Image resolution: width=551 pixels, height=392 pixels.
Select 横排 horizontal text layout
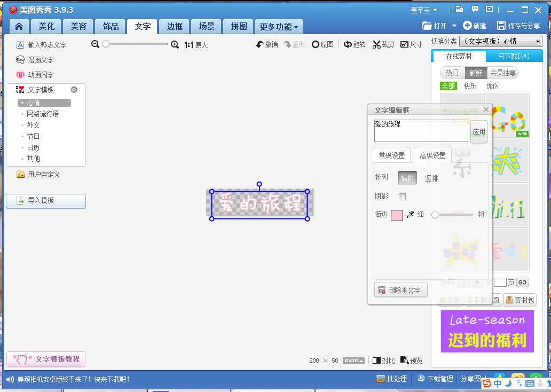[x=407, y=178]
